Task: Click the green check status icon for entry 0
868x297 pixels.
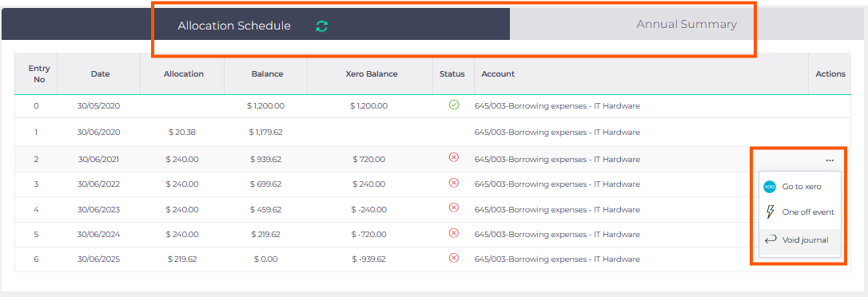Action: [453, 105]
